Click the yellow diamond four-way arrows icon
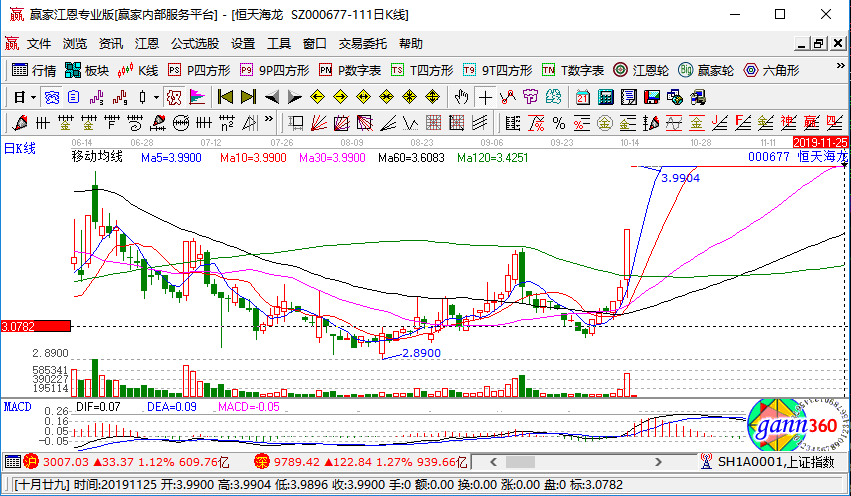 coord(409,98)
